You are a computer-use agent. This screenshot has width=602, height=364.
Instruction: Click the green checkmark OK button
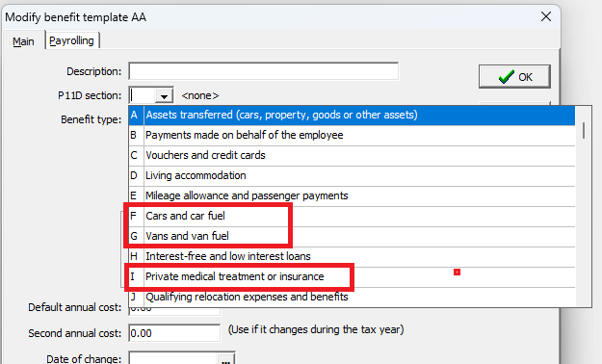tap(514, 77)
